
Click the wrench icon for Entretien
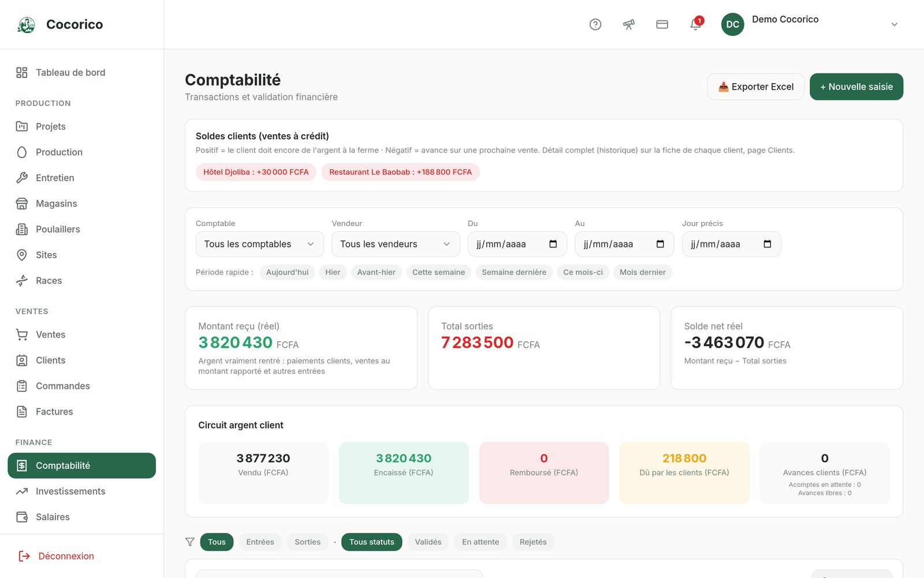click(22, 178)
